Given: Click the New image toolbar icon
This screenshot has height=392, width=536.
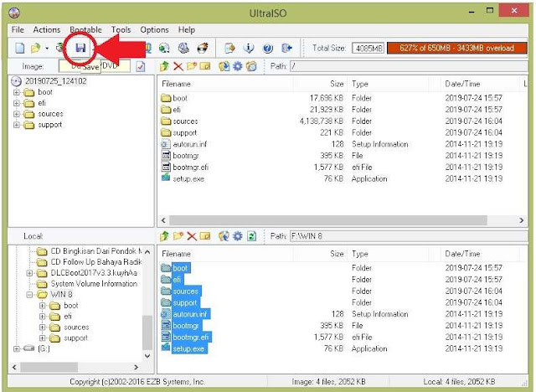Looking at the screenshot, I should [x=20, y=49].
